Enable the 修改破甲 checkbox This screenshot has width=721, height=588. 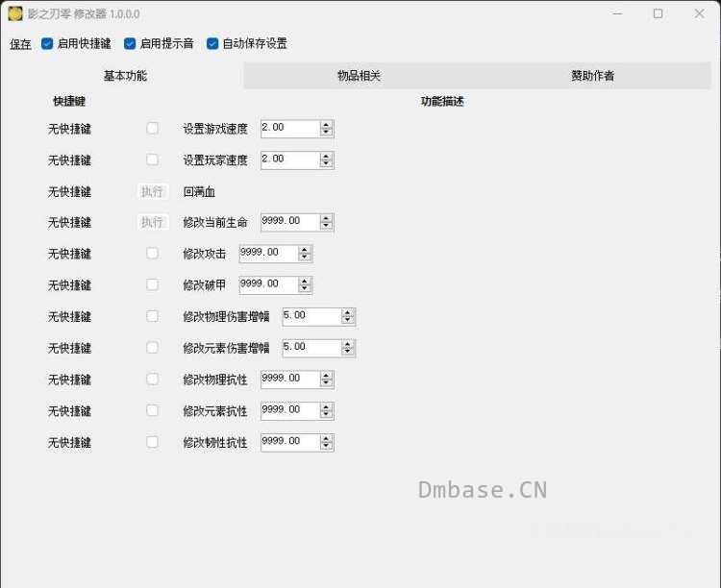pyautogui.click(x=152, y=284)
